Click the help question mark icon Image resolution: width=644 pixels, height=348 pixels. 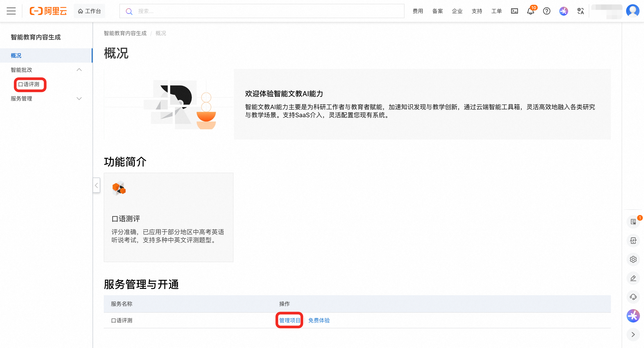(547, 11)
